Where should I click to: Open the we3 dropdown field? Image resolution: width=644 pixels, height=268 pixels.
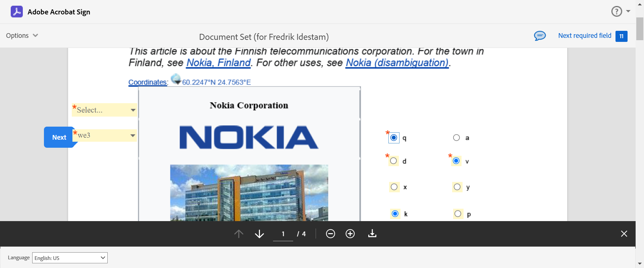click(x=105, y=135)
